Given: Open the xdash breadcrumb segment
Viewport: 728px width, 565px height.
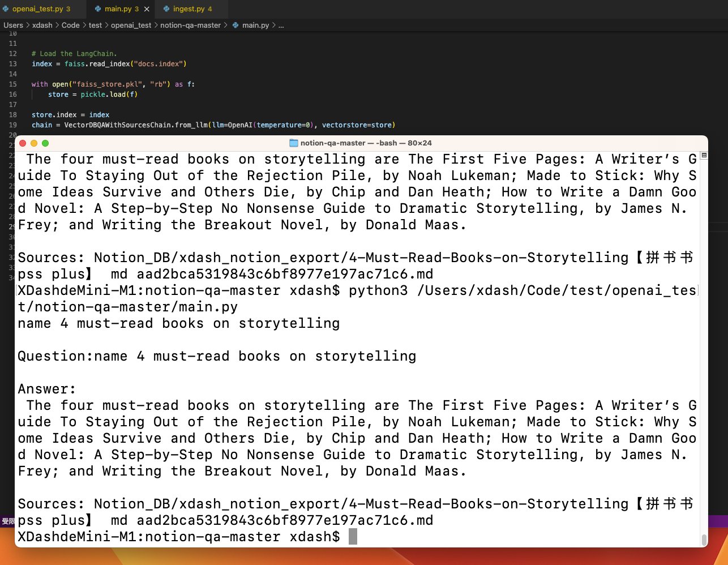Looking at the screenshot, I should pos(42,25).
